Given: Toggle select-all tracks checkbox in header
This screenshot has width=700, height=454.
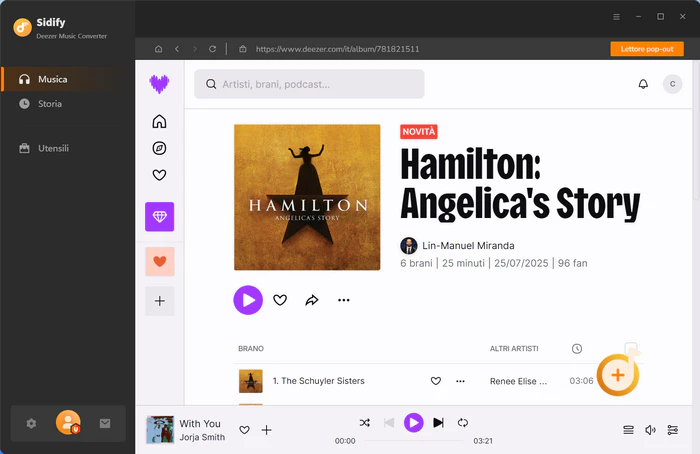Looking at the screenshot, I should click(x=631, y=348).
